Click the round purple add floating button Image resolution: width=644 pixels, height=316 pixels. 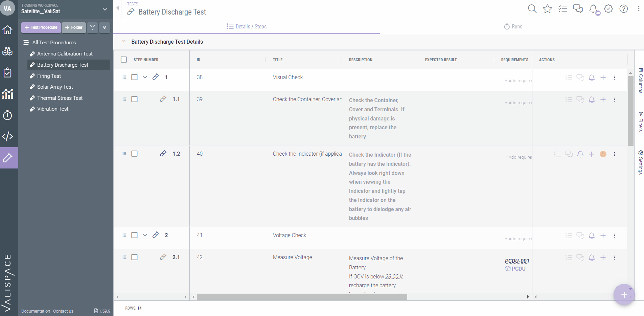coord(624,295)
